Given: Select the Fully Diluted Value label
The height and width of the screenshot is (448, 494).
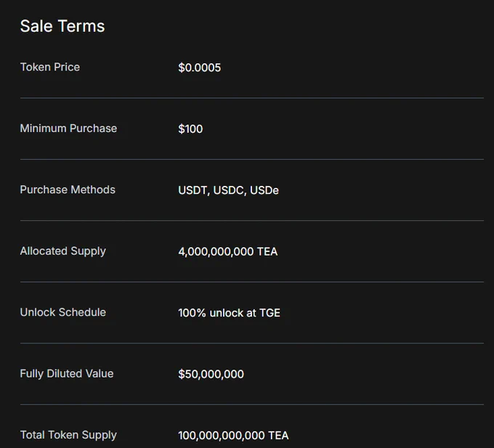Looking at the screenshot, I should [67, 374].
